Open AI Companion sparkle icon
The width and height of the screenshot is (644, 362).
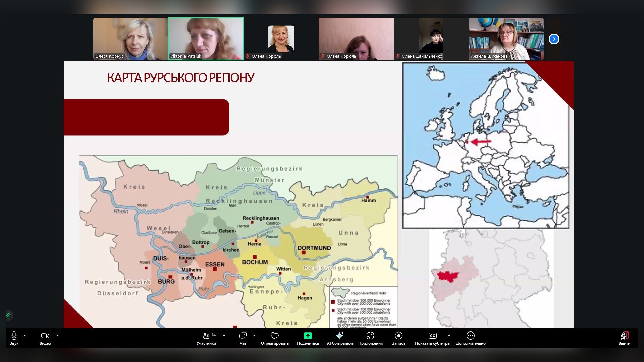(x=340, y=336)
